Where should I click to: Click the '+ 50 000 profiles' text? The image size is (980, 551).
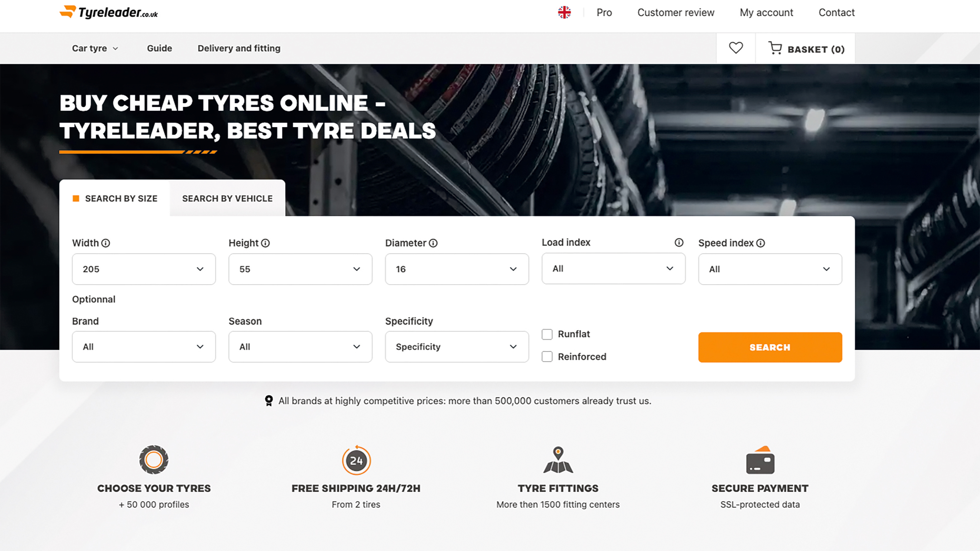pyautogui.click(x=154, y=504)
